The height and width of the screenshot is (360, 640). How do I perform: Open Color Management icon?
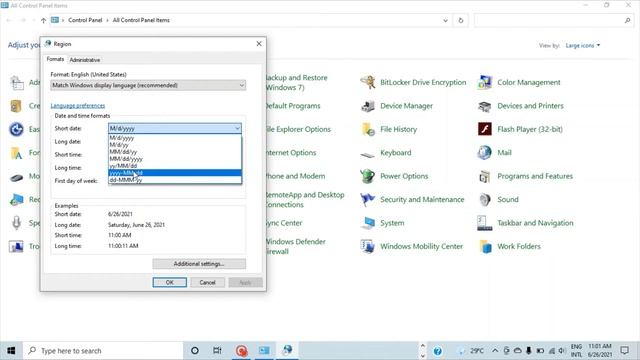[x=485, y=82]
